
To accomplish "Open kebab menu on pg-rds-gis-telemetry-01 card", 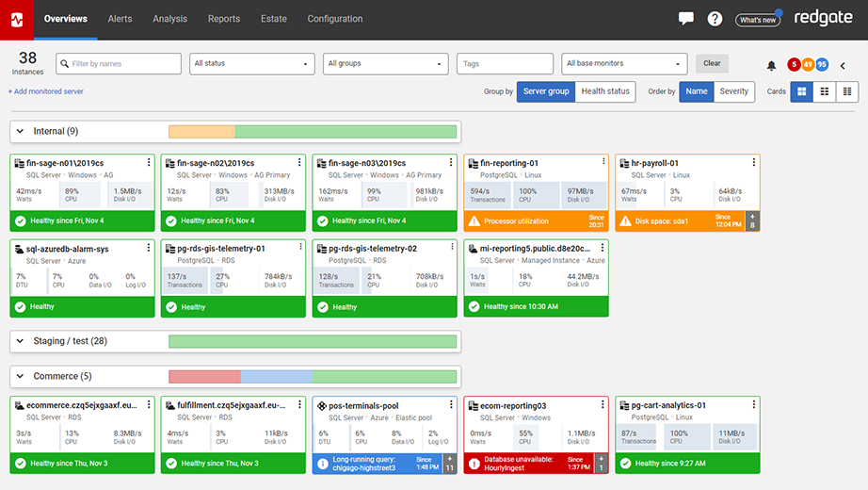I will [300, 247].
